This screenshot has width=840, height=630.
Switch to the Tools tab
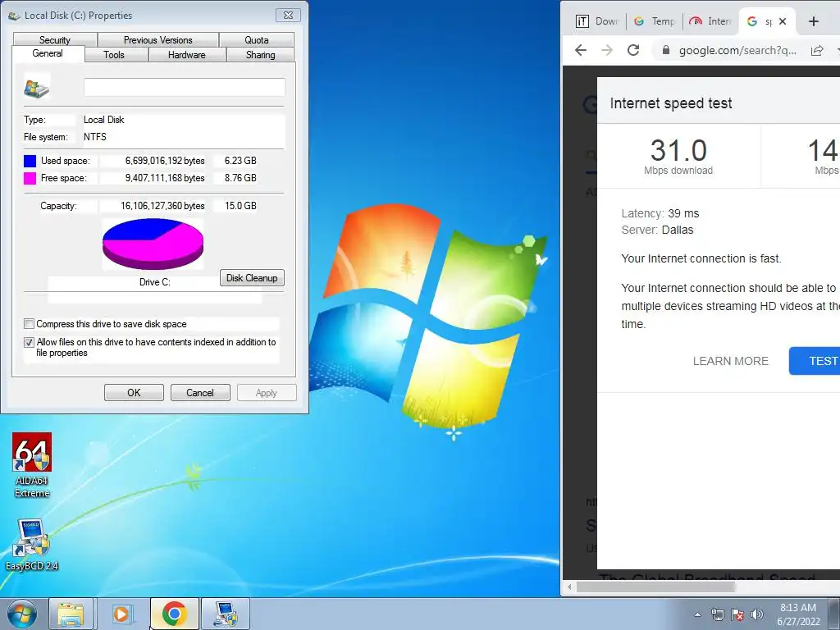click(x=113, y=55)
